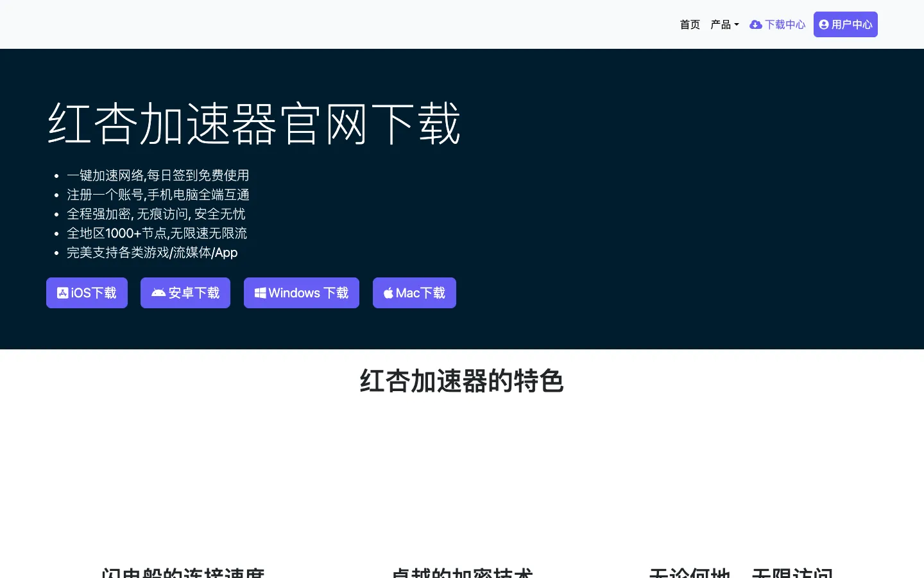Viewport: 924px width, 578px height.
Task: Click the Apple logo icon on Mac下载
Action: pyautogui.click(x=388, y=293)
